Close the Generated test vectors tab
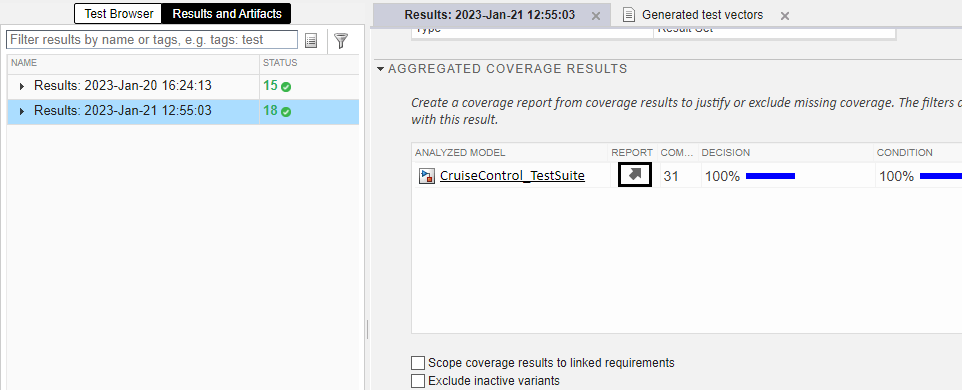Image resolution: width=962 pixels, height=390 pixels. coord(785,16)
